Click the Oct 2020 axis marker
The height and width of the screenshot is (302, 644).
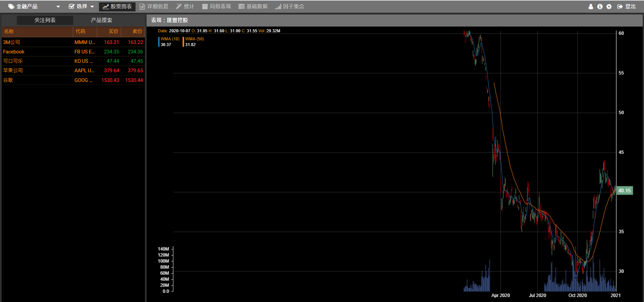(x=578, y=295)
